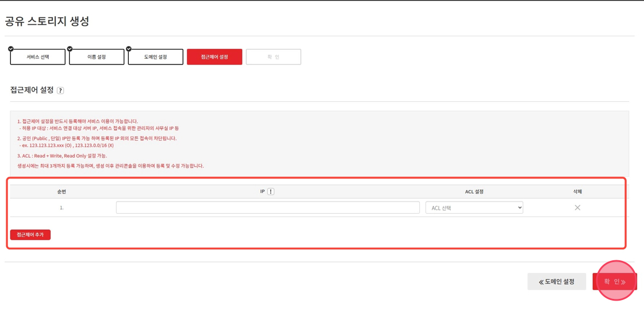644x315 pixels.
Task: Select the active 접근제어 설정 step tab
Action: coord(214,57)
